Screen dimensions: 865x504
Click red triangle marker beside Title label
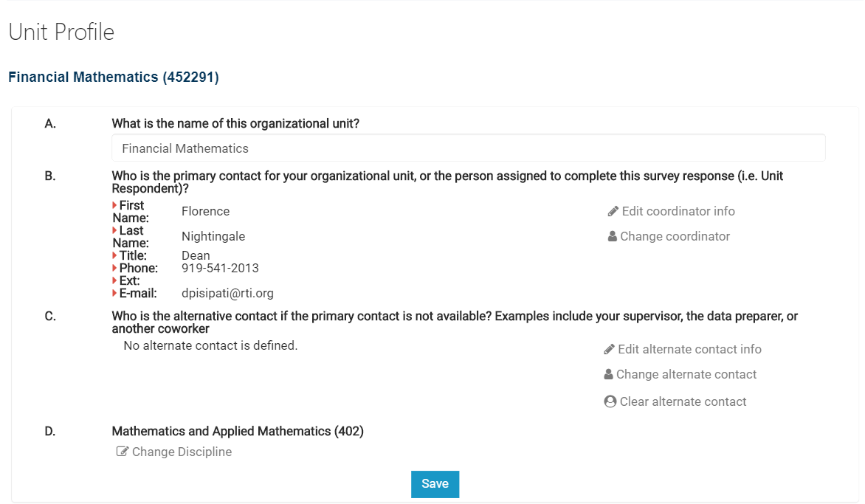coord(114,256)
